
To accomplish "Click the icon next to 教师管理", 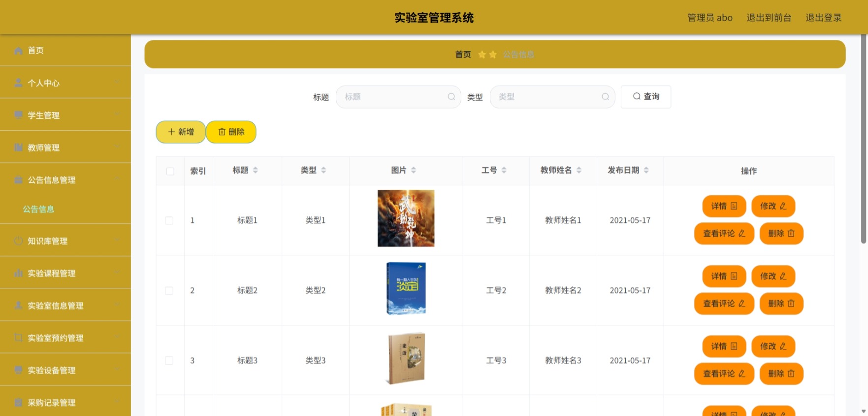I will 18,147.
